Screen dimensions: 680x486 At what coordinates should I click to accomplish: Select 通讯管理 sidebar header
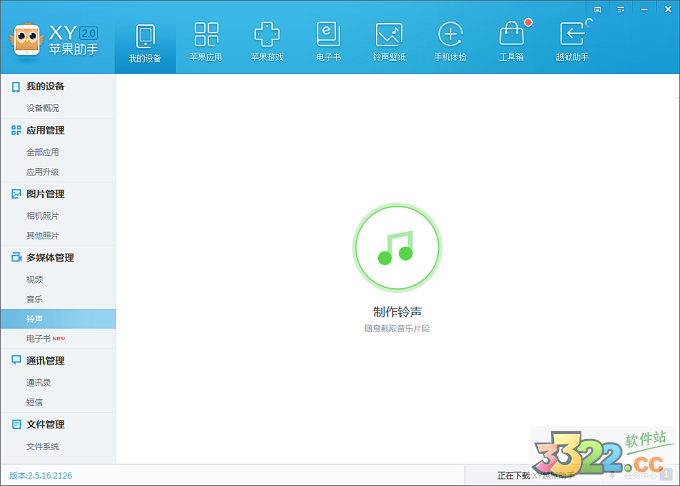[x=45, y=361]
